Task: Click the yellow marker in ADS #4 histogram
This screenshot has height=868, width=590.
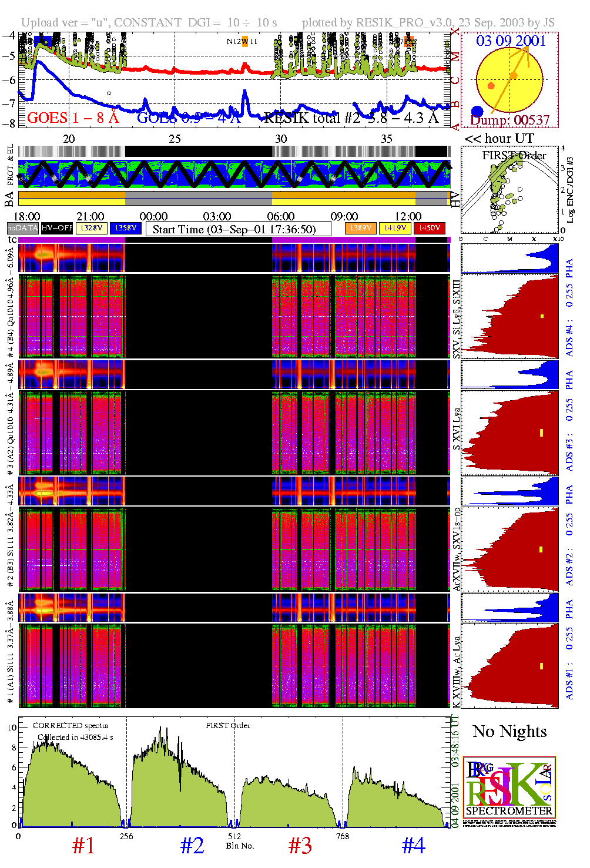Action: point(542,317)
